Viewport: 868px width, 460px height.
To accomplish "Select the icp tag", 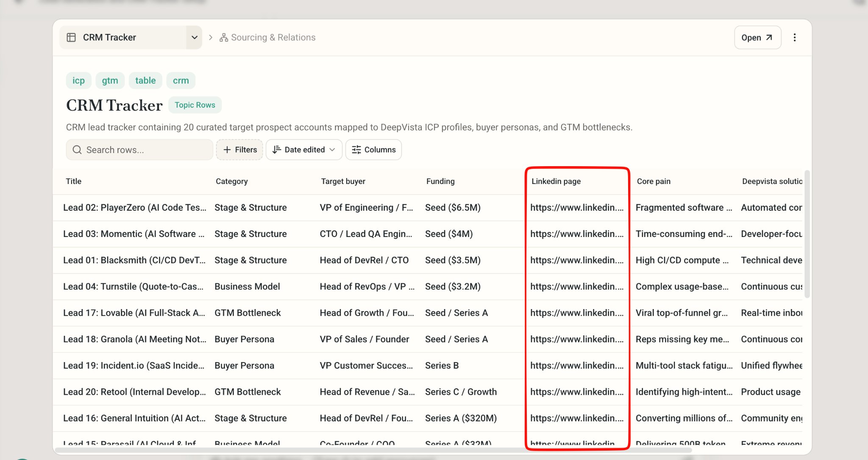I will (x=78, y=81).
